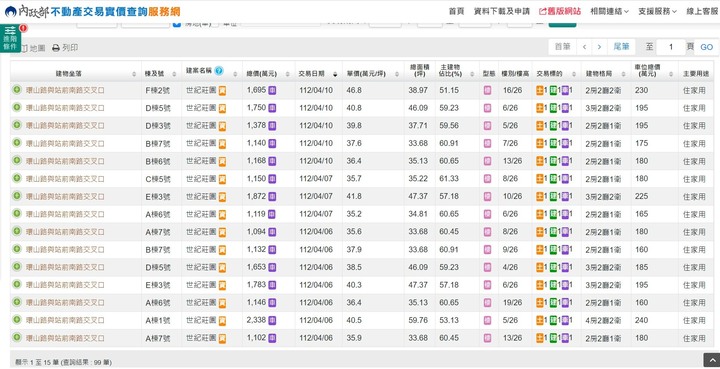Click the orange 買 badge in the A棟1號 row
Screen dimensions: 720x369
222,320
